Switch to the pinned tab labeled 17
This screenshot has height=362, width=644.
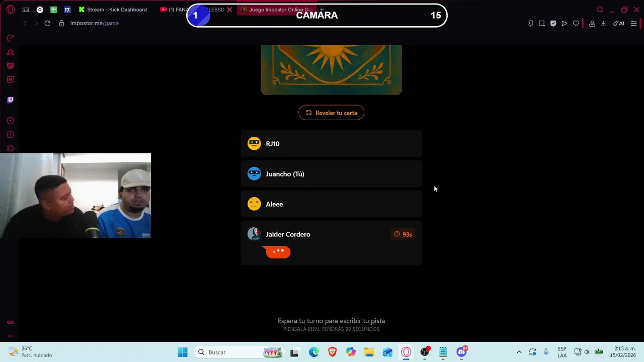[67, 10]
